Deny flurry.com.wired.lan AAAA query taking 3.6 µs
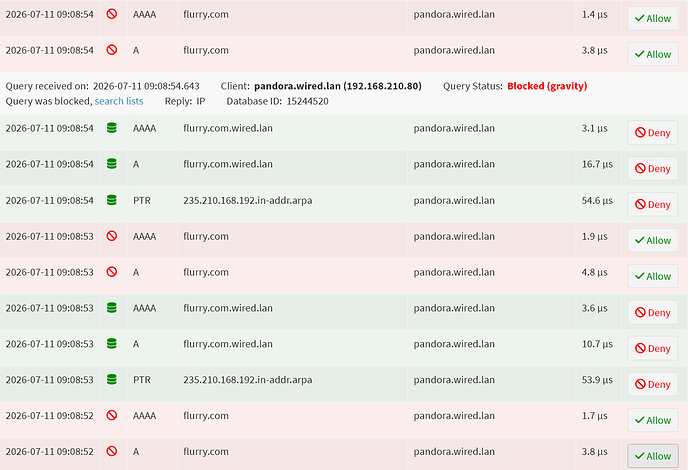This screenshot has width=690, height=470. pyautogui.click(x=653, y=312)
